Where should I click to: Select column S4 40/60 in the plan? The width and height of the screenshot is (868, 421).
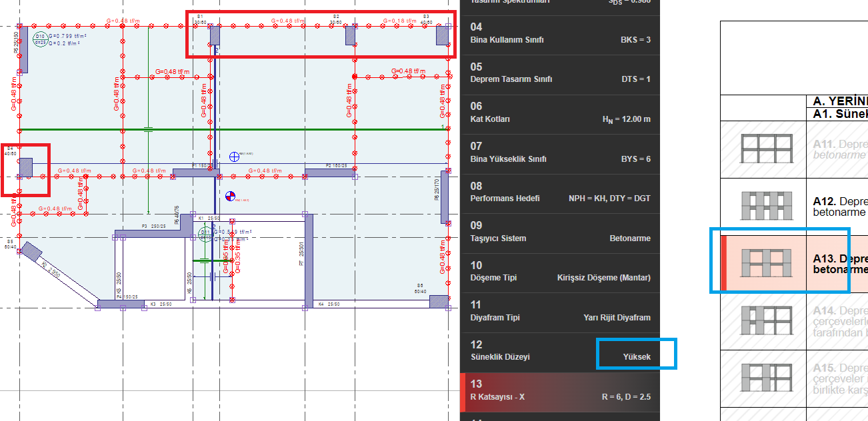[x=26, y=167]
